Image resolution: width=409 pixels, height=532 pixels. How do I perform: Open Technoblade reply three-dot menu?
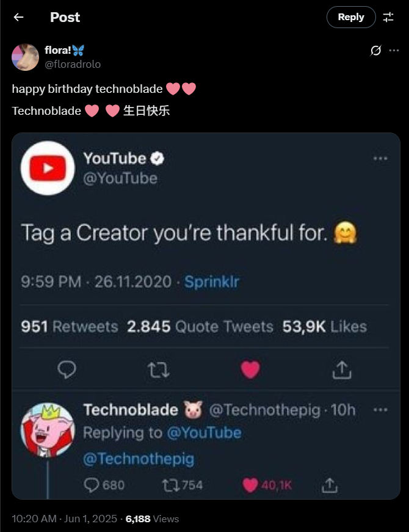tap(380, 409)
